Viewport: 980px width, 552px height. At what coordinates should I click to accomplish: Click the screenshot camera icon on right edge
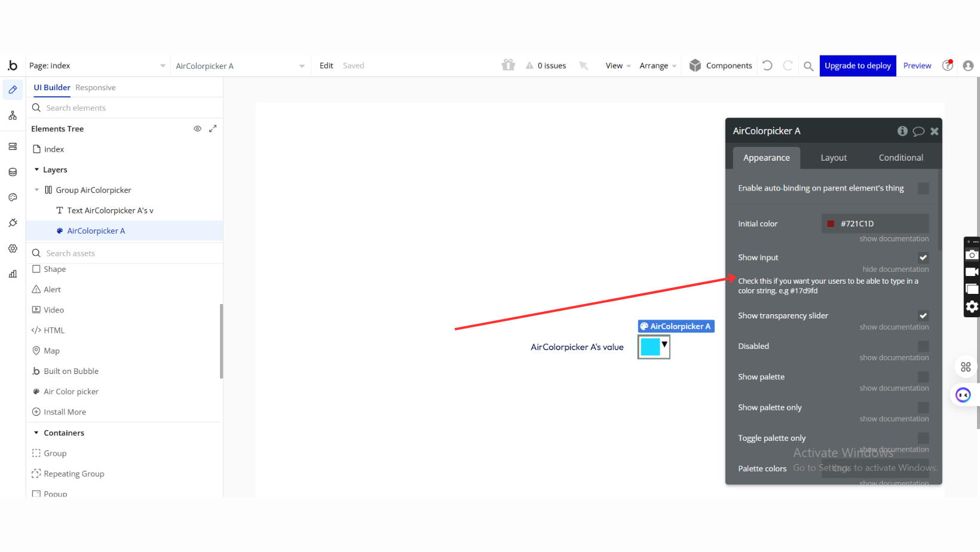click(x=972, y=254)
